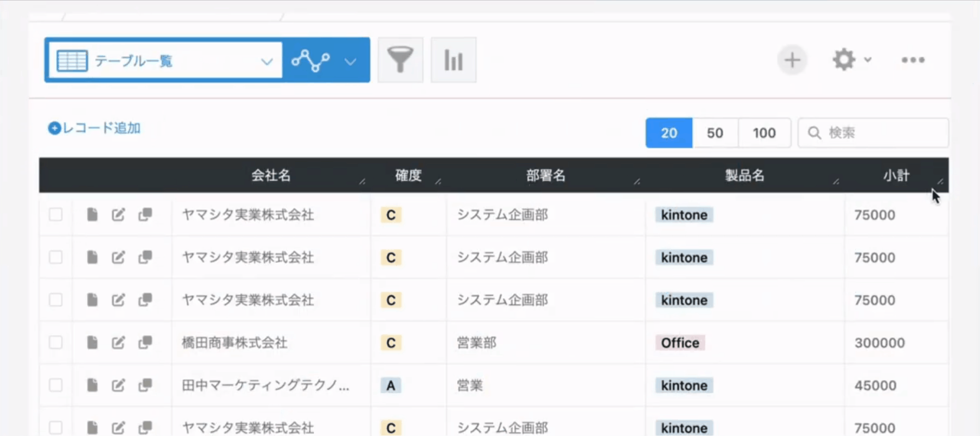Sort by the 部署名 column header
The width and height of the screenshot is (980, 436).
[x=546, y=175]
